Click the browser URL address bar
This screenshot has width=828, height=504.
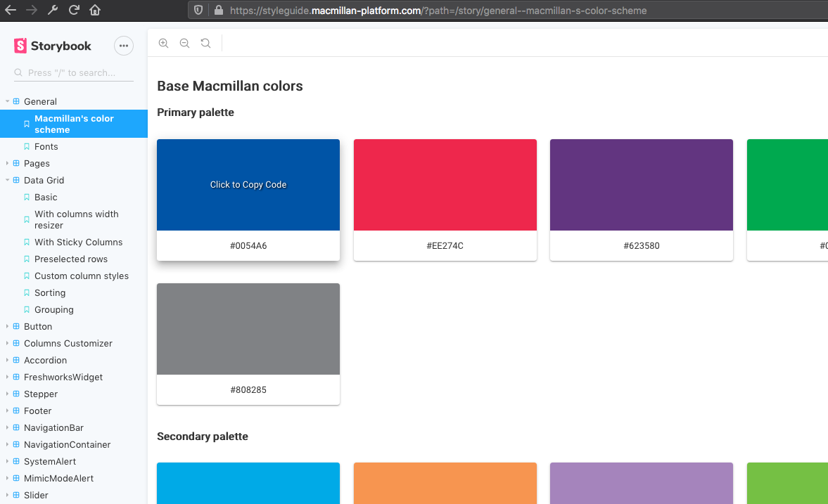coord(509,10)
